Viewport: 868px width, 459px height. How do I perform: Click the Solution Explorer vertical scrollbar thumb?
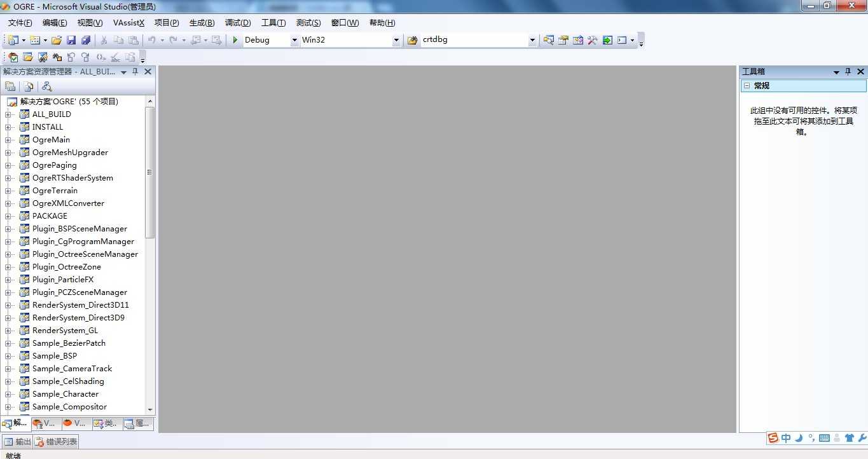point(150,172)
